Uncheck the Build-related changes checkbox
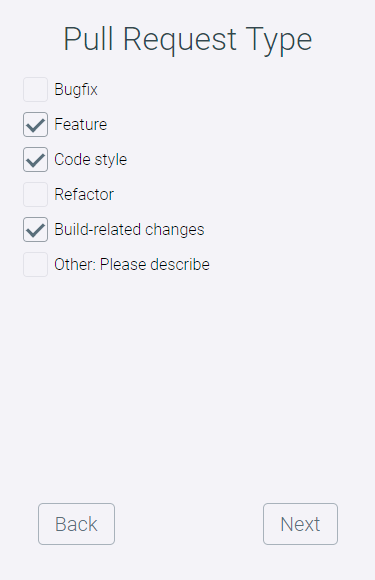This screenshot has width=375, height=580. pos(36,230)
